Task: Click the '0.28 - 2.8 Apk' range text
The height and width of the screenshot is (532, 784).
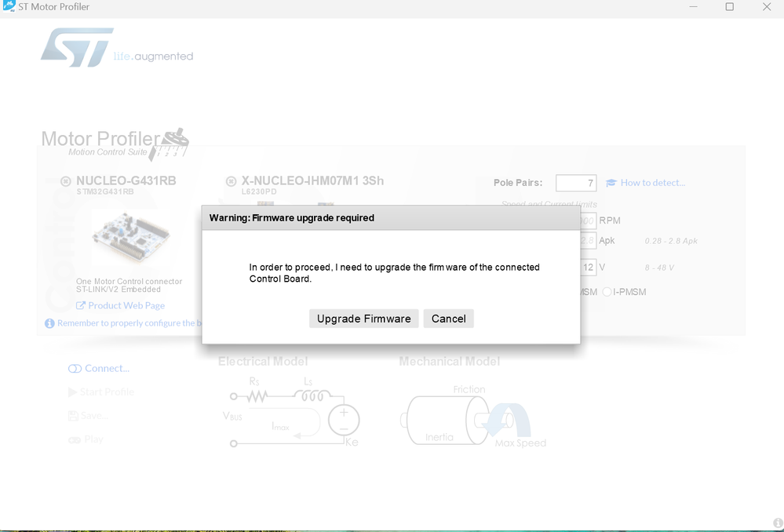Action: (x=671, y=241)
